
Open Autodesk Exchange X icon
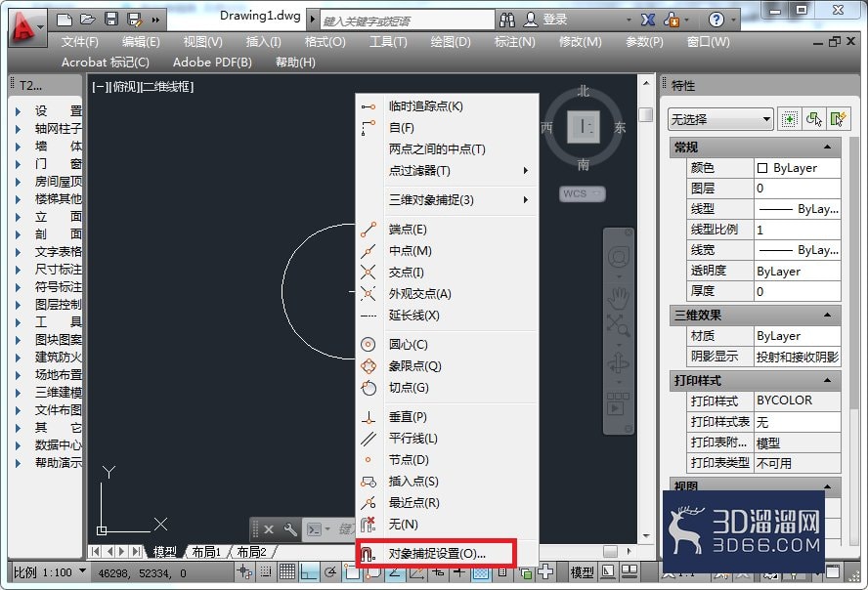coord(648,20)
